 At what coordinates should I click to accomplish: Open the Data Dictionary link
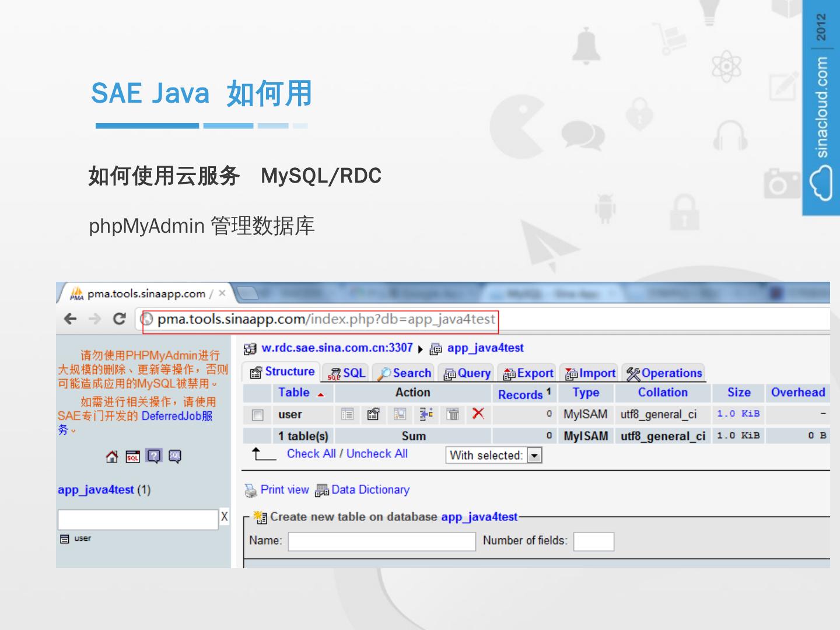pos(370,490)
